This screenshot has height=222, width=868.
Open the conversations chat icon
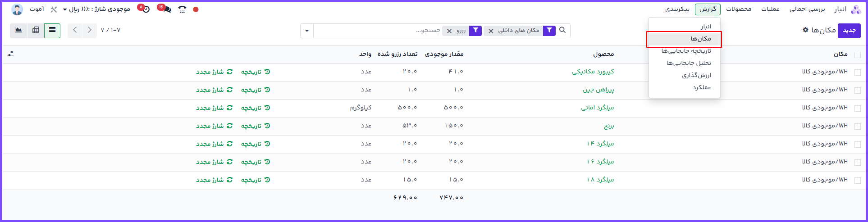tap(167, 9)
